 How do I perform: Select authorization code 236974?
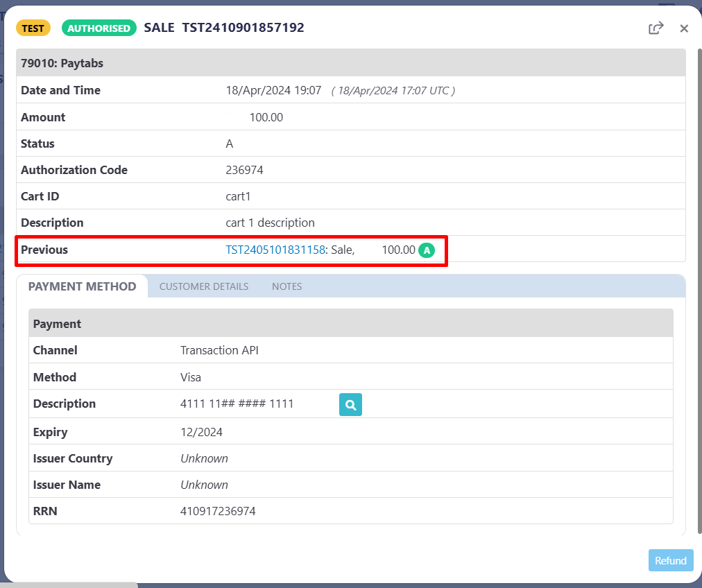coord(244,170)
